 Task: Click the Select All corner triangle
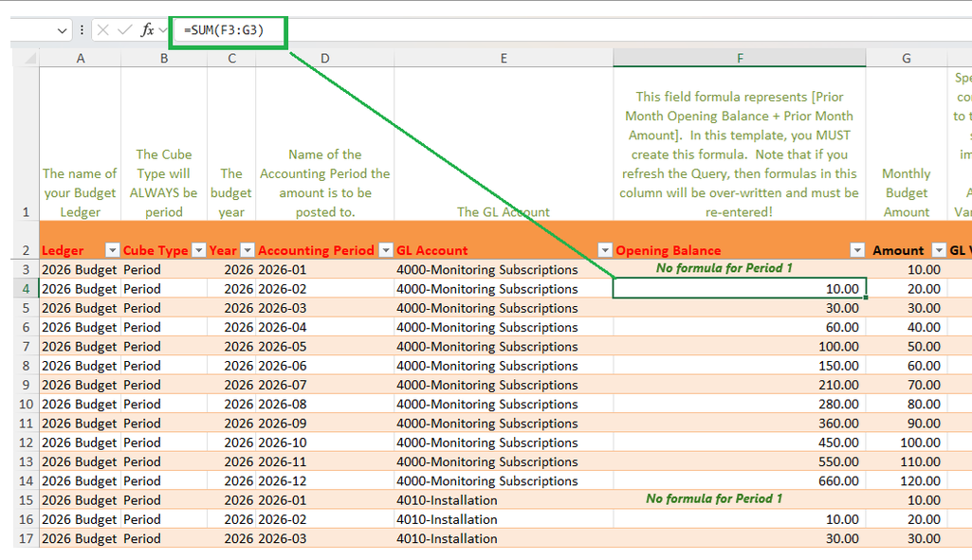tap(29, 59)
